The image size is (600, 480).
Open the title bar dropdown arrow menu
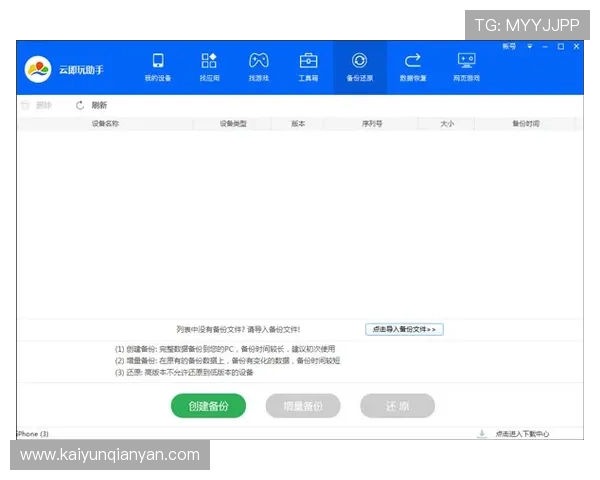click(530, 46)
